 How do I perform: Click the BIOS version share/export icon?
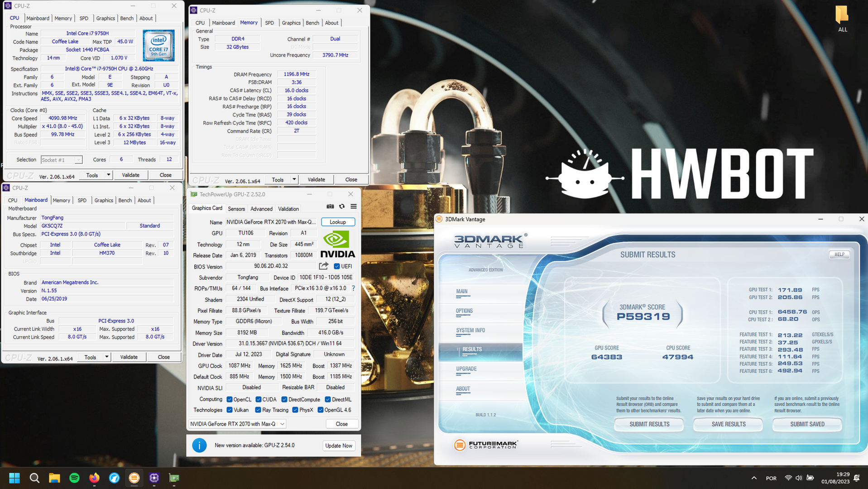(323, 266)
